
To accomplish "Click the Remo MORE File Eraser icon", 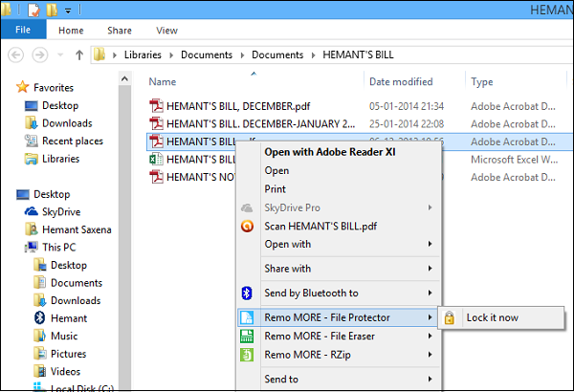I will click(x=247, y=336).
